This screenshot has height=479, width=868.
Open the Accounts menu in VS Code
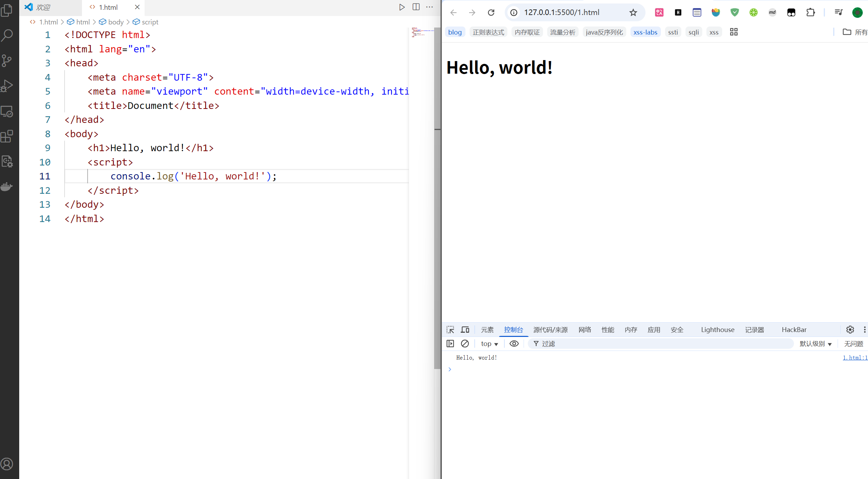click(7, 464)
